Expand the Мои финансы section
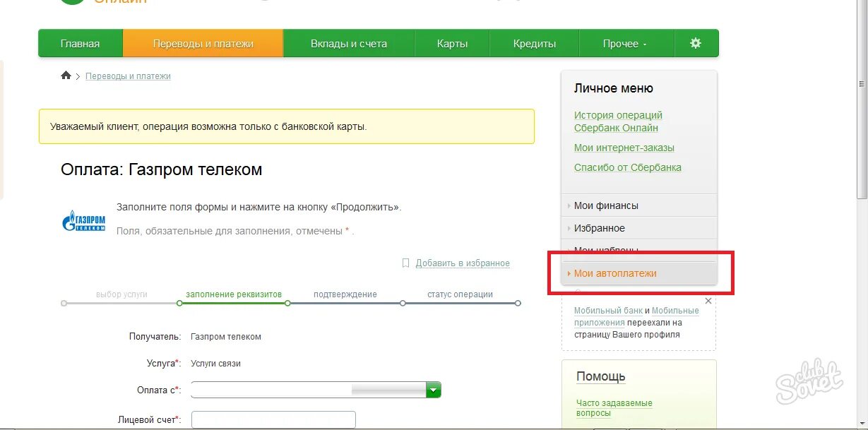The width and height of the screenshot is (868, 430). 639,205
